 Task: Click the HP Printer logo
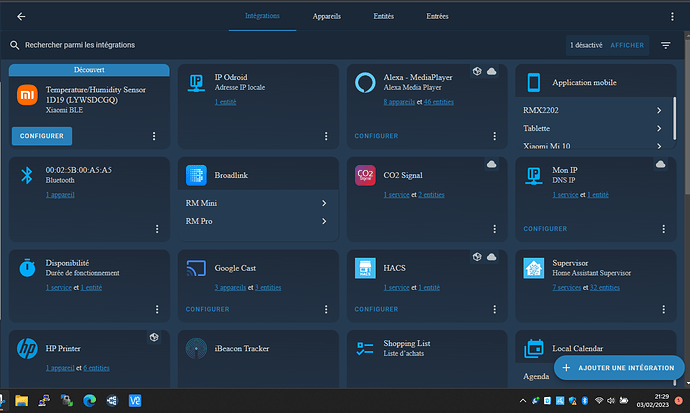[x=27, y=348]
